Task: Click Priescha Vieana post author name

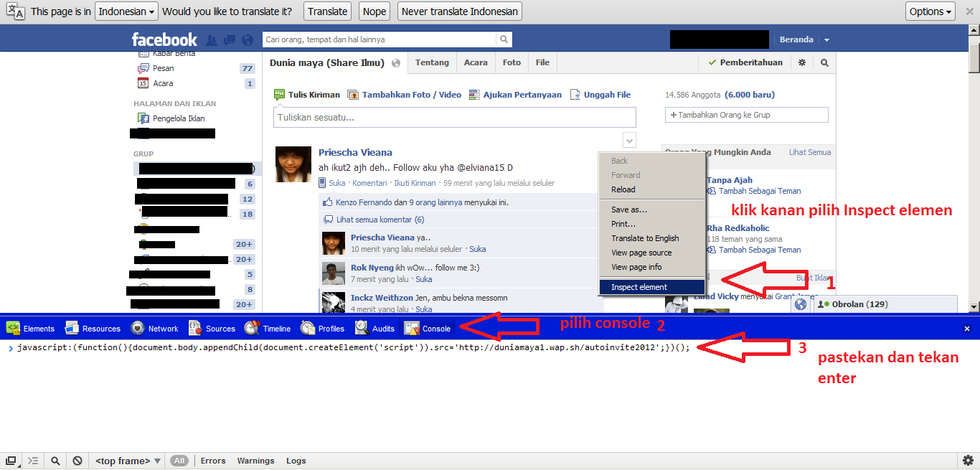Action: tap(355, 152)
